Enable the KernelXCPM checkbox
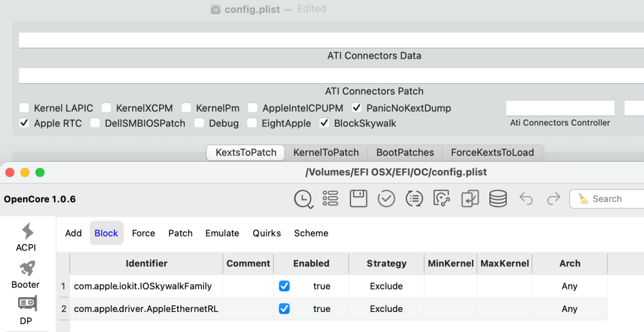 point(106,108)
